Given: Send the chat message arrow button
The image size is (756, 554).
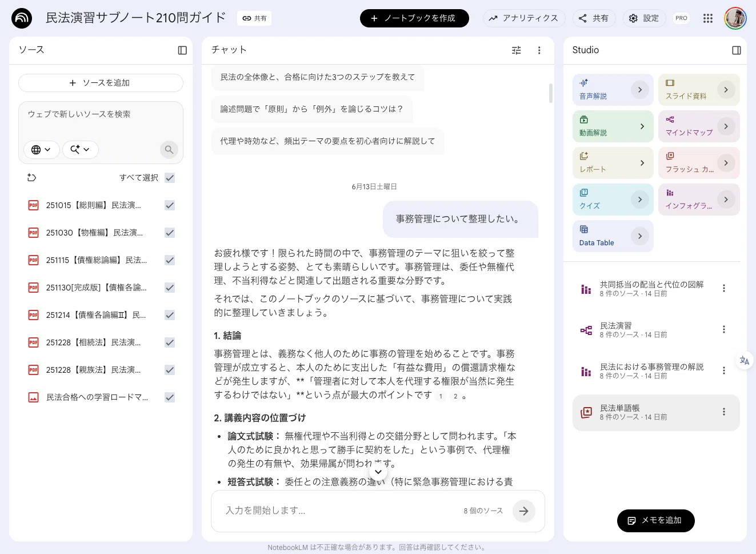Looking at the screenshot, I should [x=524, y=511].
